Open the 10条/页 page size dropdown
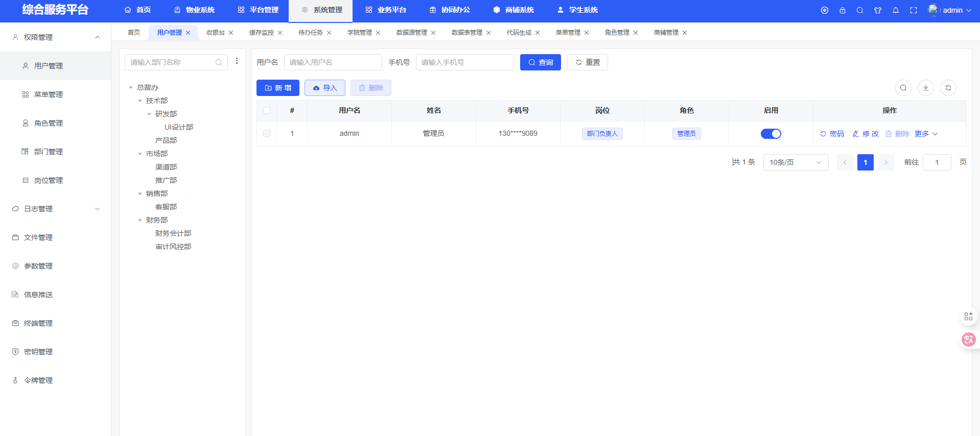 (795, 162)
